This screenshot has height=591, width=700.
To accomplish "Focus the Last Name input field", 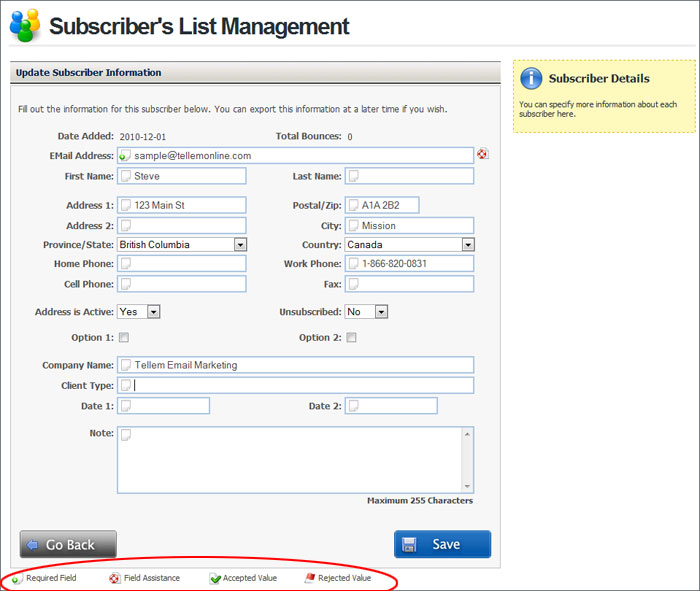I will point(409,176).
